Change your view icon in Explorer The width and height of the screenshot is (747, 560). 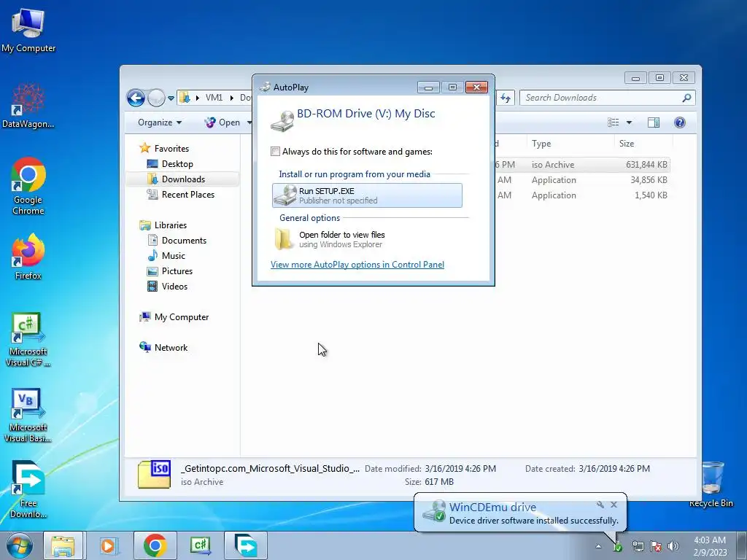[613, 122]
